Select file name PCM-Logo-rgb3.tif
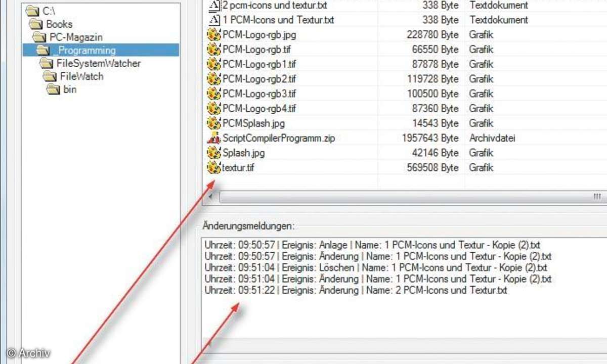Screen dimensions: 607x364 [x=259, y=94]
